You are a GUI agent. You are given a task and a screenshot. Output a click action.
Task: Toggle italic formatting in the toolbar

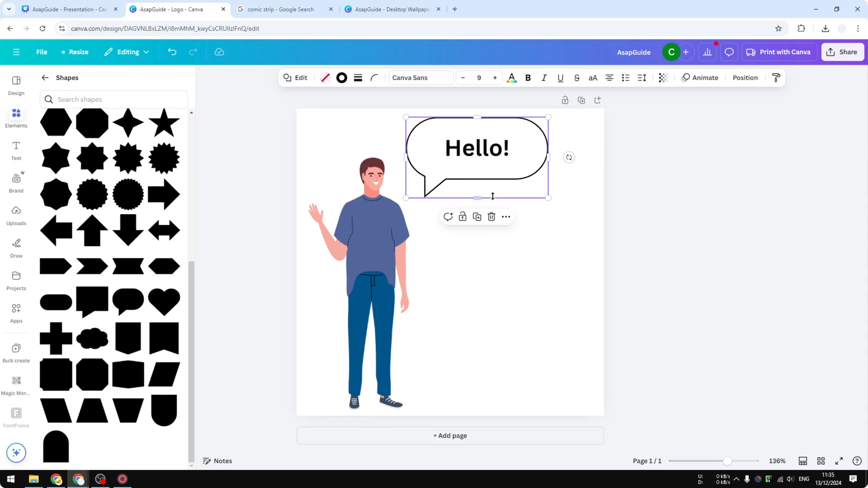tap(544, 78)
